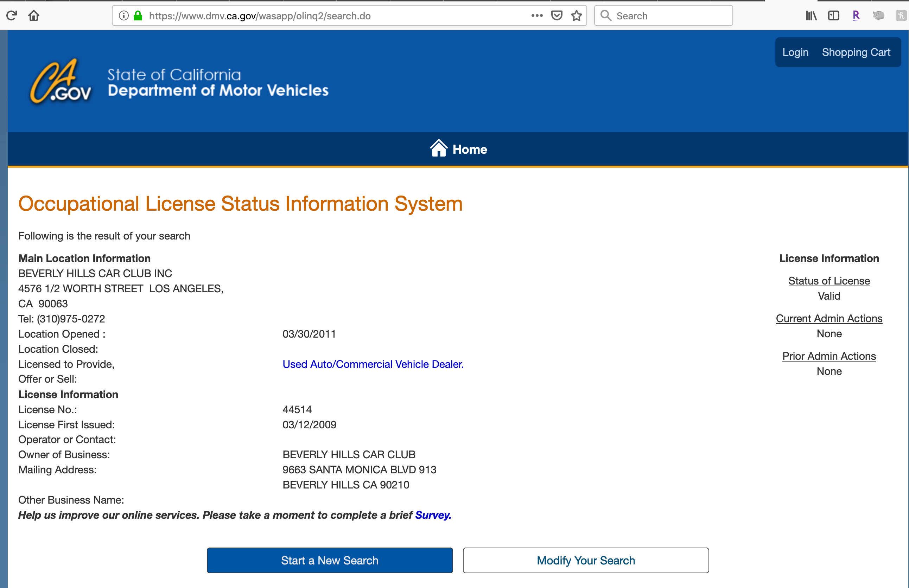The width and height of the screenshot is (909, 588).
Task: Bookmark this page with star icon
Action: point(576,16)
